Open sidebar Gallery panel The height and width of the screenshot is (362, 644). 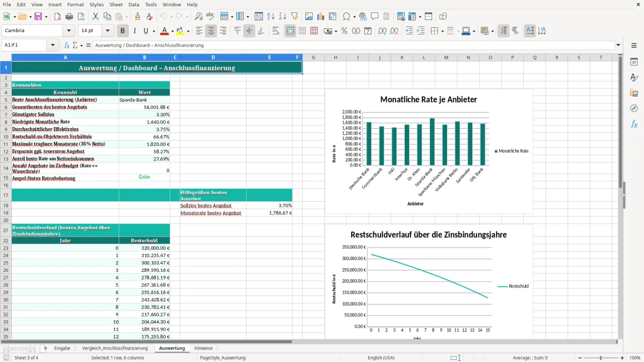coord(634,93)
